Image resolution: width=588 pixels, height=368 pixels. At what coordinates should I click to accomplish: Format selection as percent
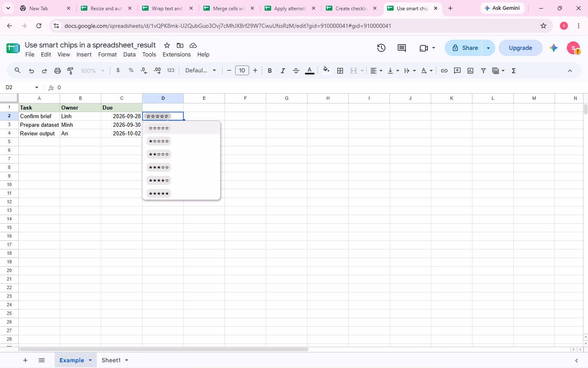[x=131, y=70]
